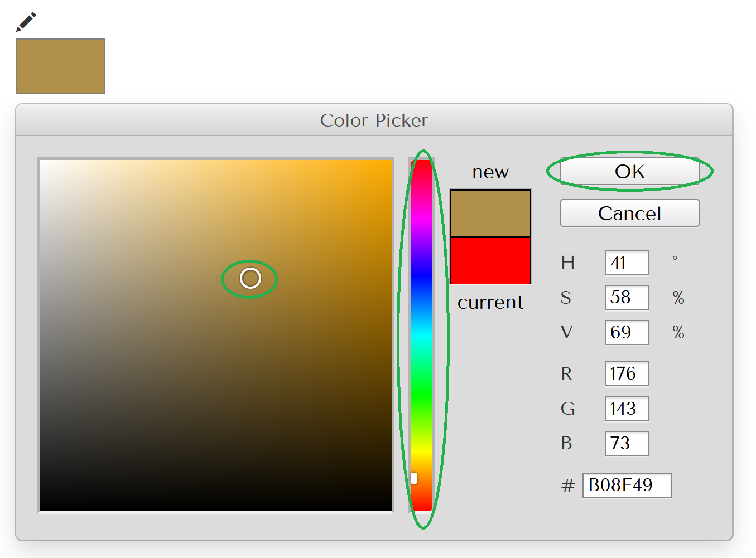Click the Color Picker title bar
756x558 pixels.
coord(374,120)
